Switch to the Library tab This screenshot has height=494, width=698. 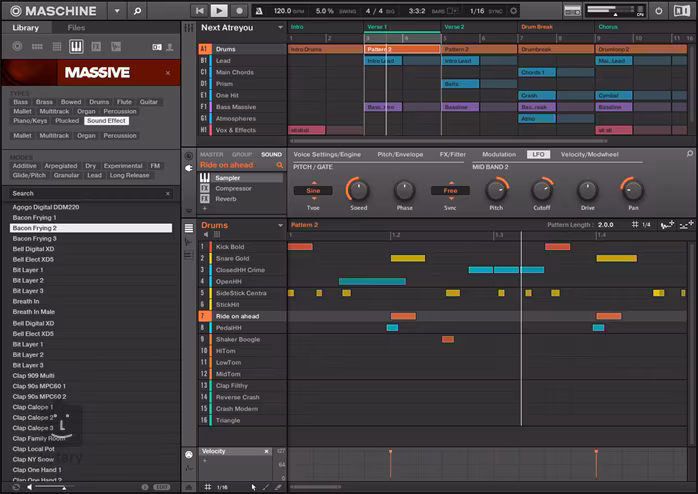pyautogui.click(x=26, y=28)
